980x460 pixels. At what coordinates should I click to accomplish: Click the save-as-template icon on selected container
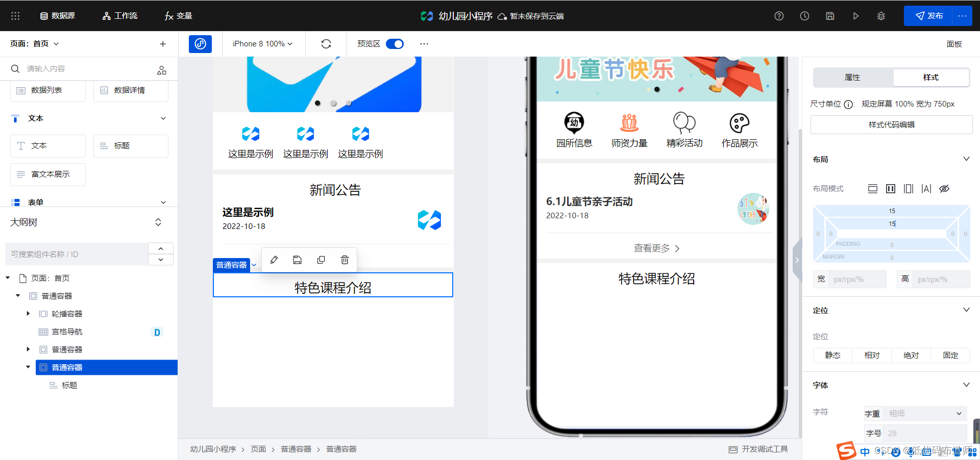tap(298, 260)
